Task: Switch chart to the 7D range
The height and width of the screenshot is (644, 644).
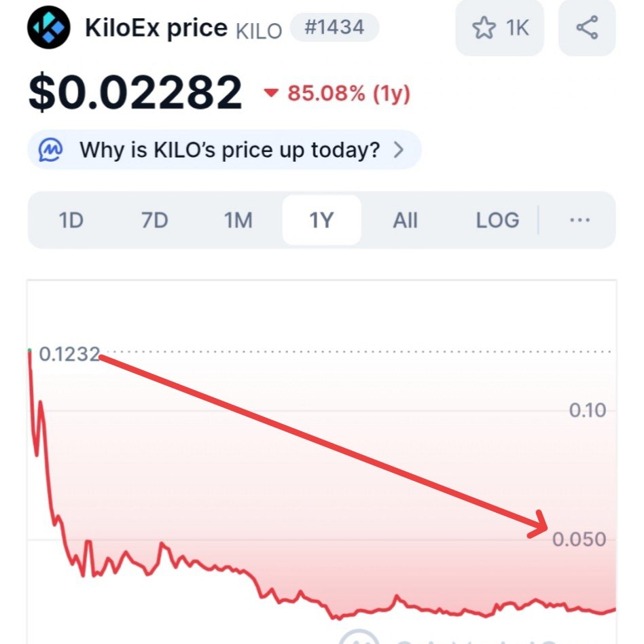Action: coord(154,220)
